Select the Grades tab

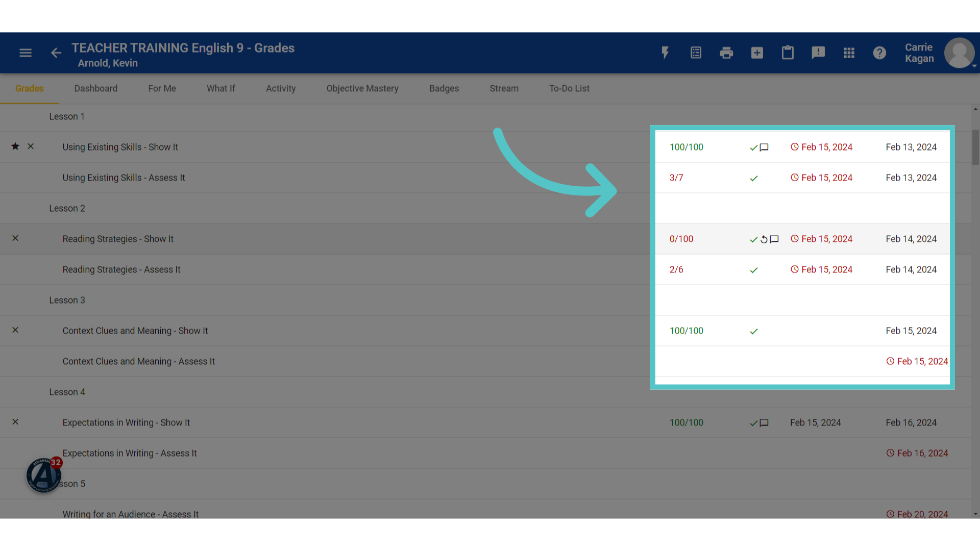click(29, 88)
